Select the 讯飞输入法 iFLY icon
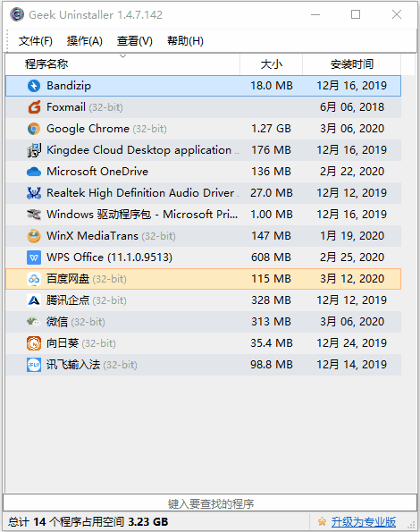 click(34, 365)
